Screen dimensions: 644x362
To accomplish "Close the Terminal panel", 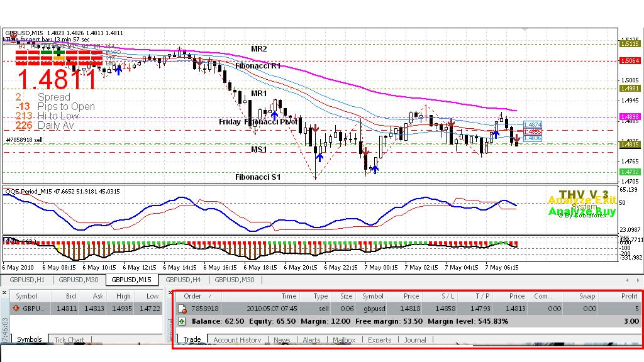I will (x=170, y=293).
